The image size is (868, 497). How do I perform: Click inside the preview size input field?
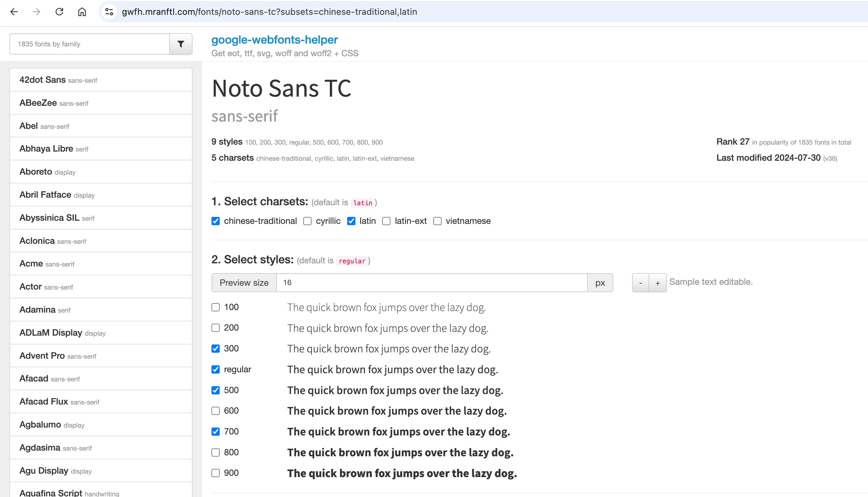tap(375, 282)
